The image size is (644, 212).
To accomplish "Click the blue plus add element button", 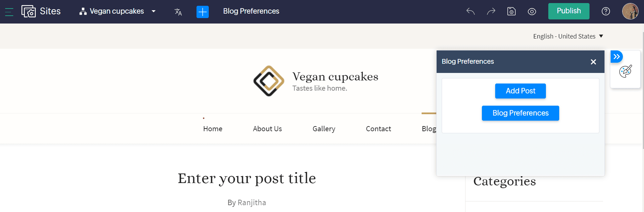I will [x=203, y=12].
